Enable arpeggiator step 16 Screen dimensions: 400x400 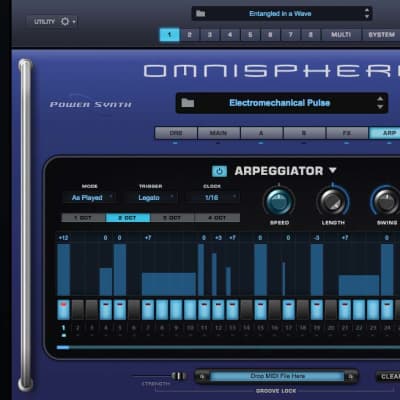click(x=275, y=310)
